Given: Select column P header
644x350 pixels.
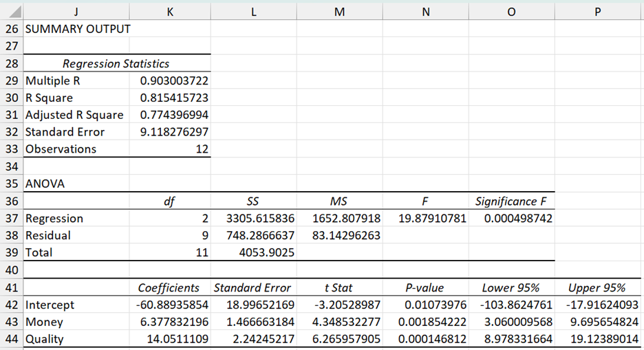Looking at the screenshot, I should [598, 10].
